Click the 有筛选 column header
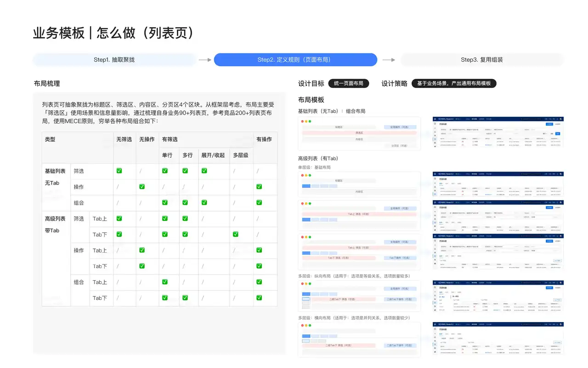 [x=206, y=139]
